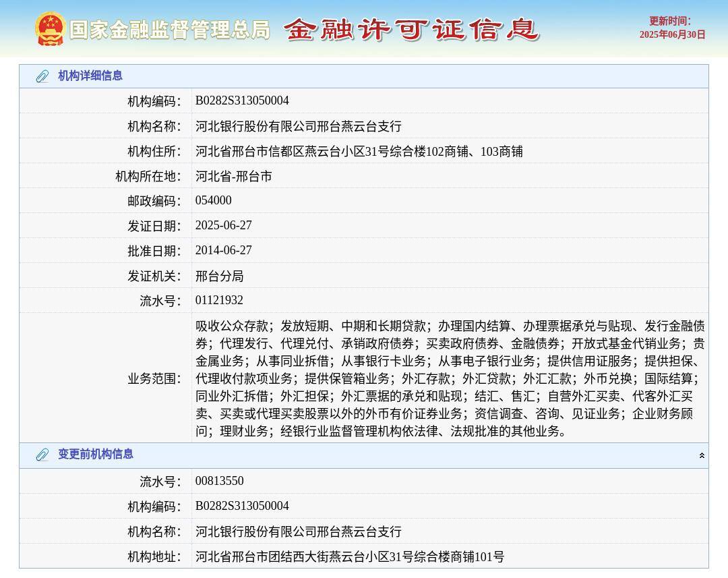Select institution code B0282S313050004 in the details section

(x=242, y=100)
